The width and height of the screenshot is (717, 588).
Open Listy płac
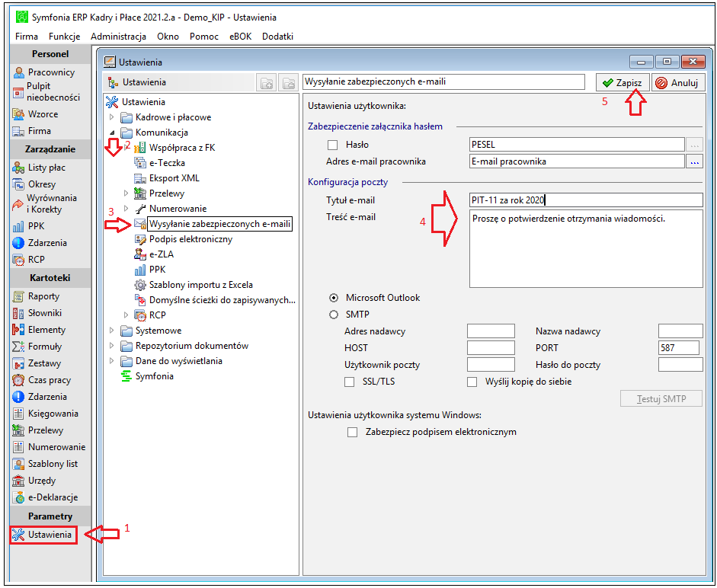pyautogui.click(x=40, y=168)
